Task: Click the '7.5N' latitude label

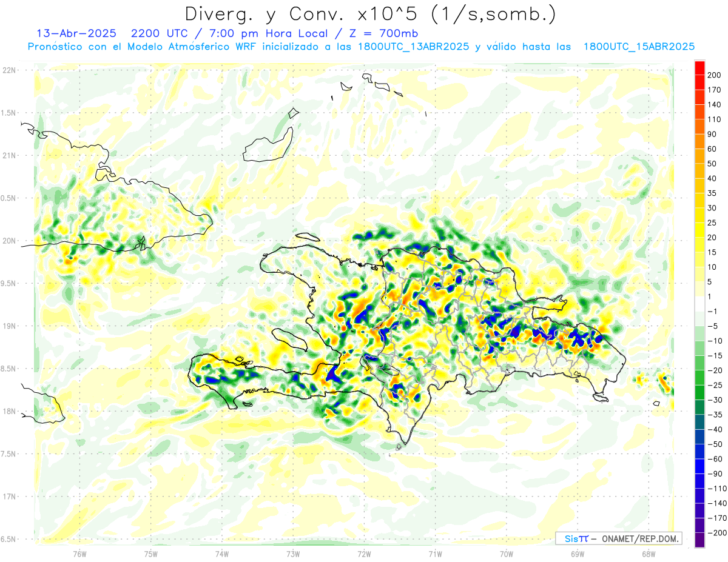Action: click(x=8, y=453)
